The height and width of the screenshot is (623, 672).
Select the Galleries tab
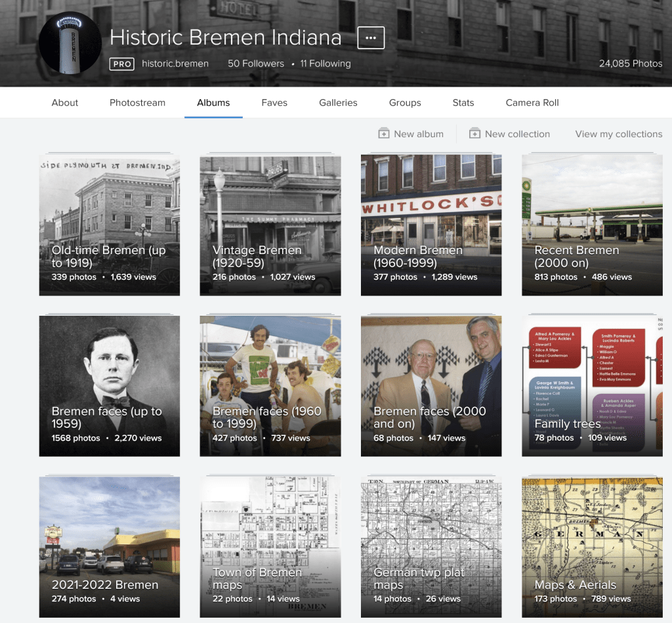pos(338,102)
